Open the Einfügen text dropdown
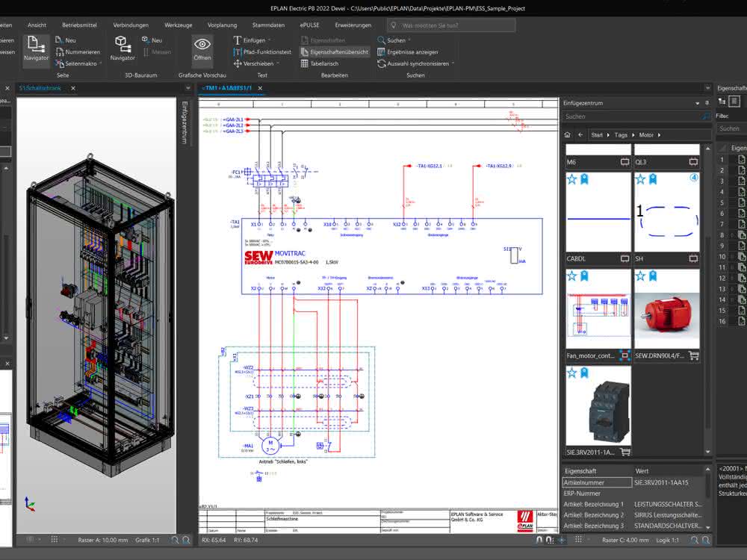This screenshot has height=560, width=747. [252, 40]
